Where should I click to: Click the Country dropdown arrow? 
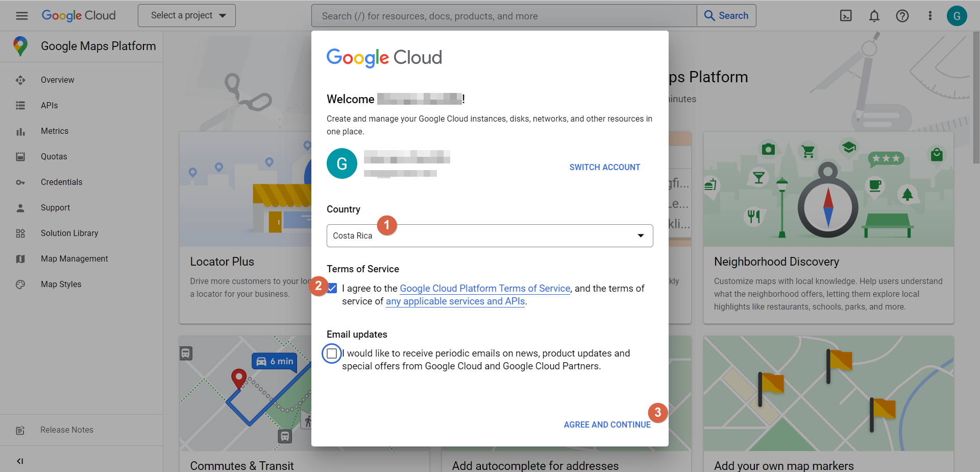(641, 236)
